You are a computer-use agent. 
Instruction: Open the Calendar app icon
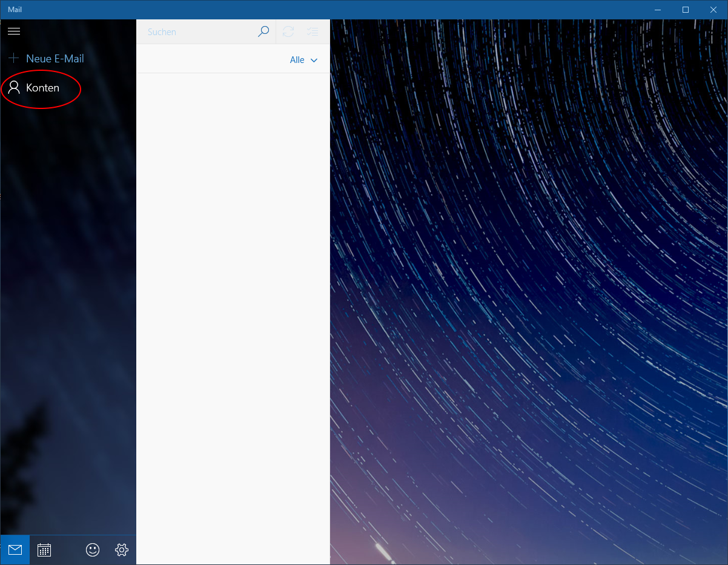[44, 550]
